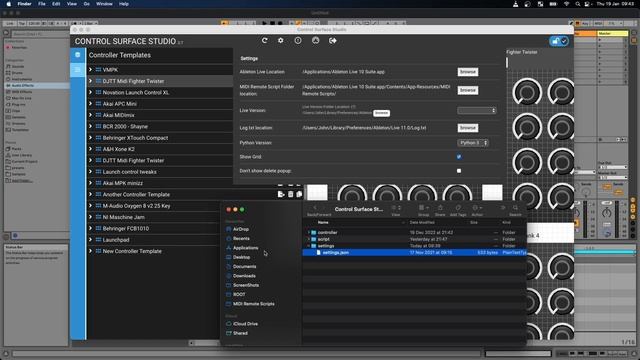Click export icon on Another Controller Template row
Viewport: 640px width, 360px height.
[x=281, y=194]
